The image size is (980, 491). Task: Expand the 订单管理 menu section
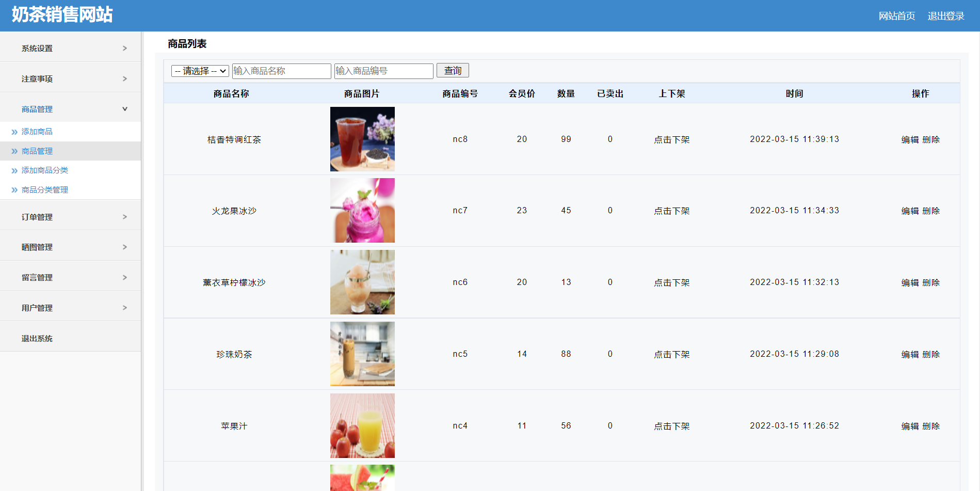(70, 217)
